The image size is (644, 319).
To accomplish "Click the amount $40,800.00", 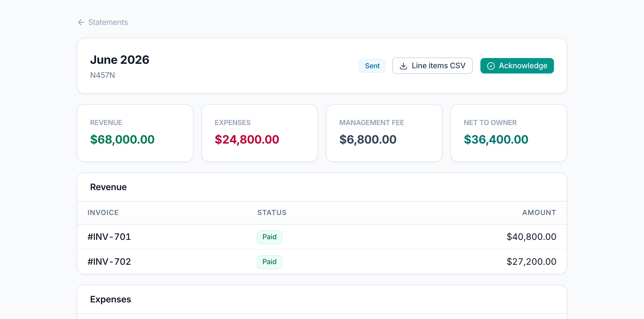I will click(x=531, y=237).
